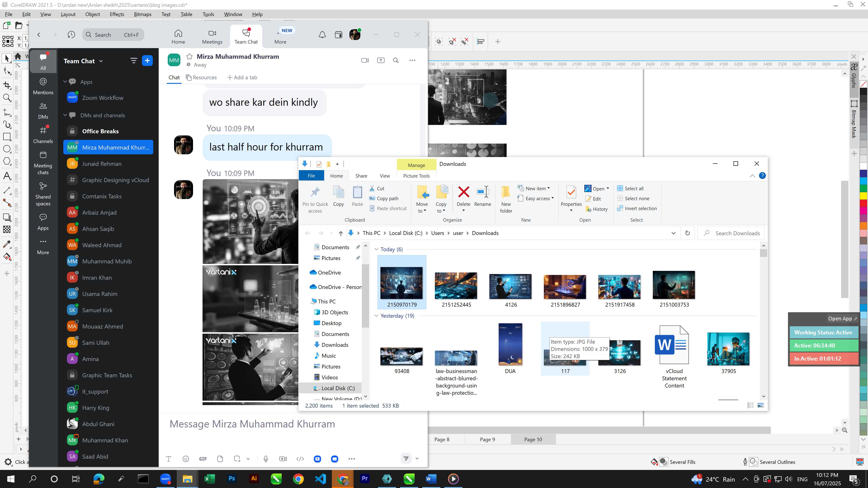Image resolution: width=868 pixels, height=488 pixels.
Task: Open the Effects menu in CorelDRAW
Action: point(117,14)
